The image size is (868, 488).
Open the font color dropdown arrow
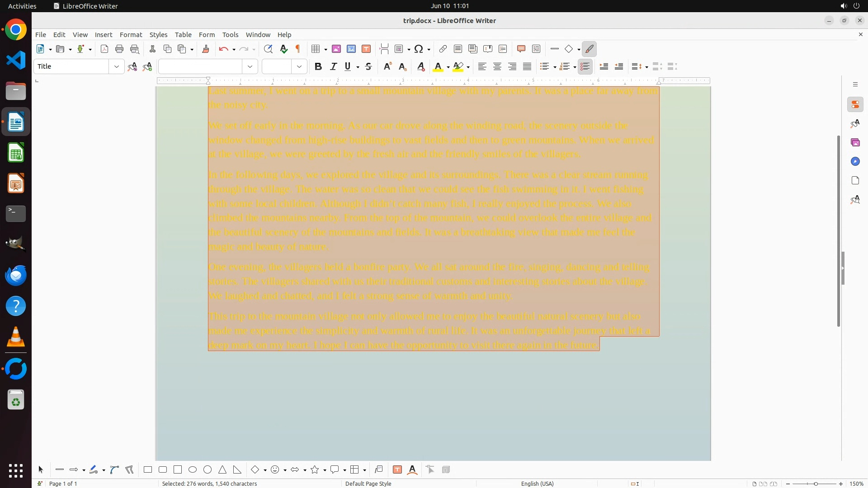tap(448, 67)
